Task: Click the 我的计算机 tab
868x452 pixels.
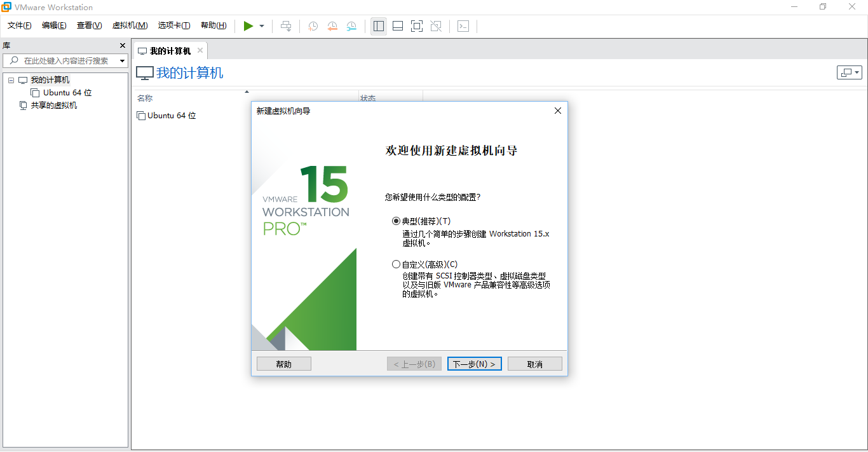Action: pos(170,51)
